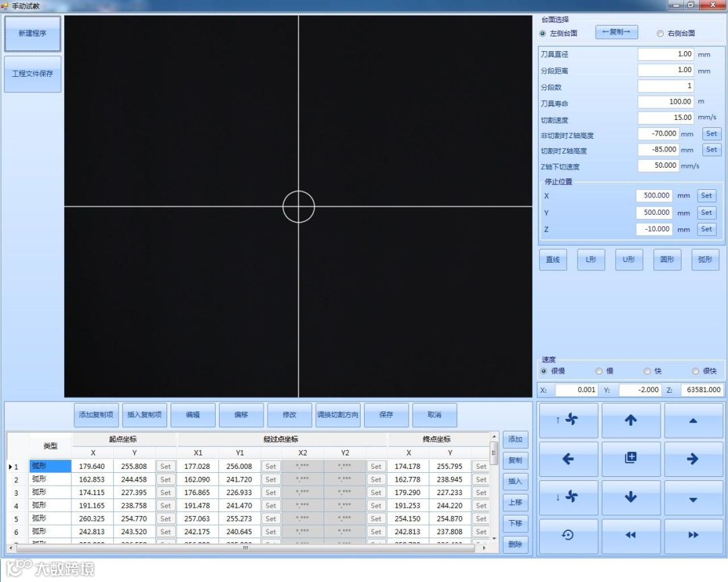
Task: Click the 保存 toolbar button
Action: point(386,415)
